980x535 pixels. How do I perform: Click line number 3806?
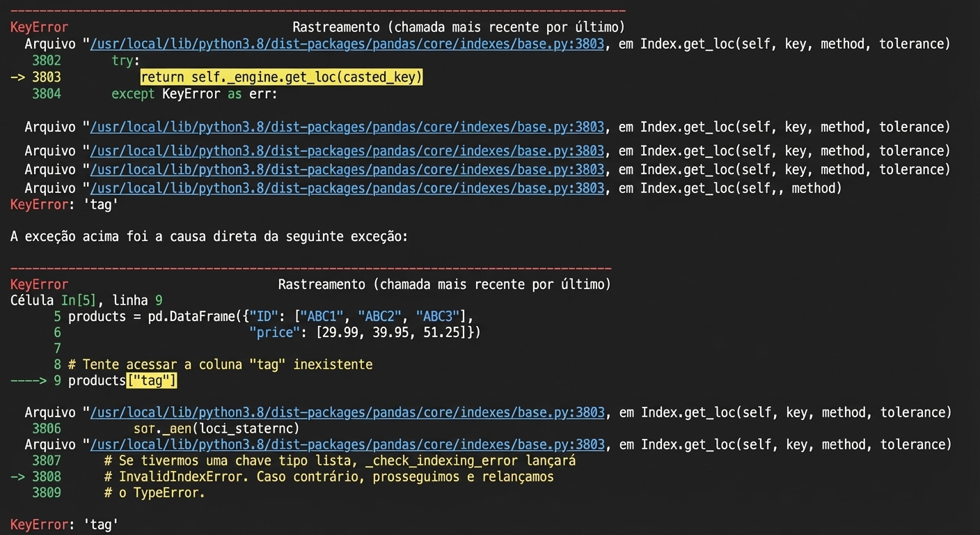point(46,428)
